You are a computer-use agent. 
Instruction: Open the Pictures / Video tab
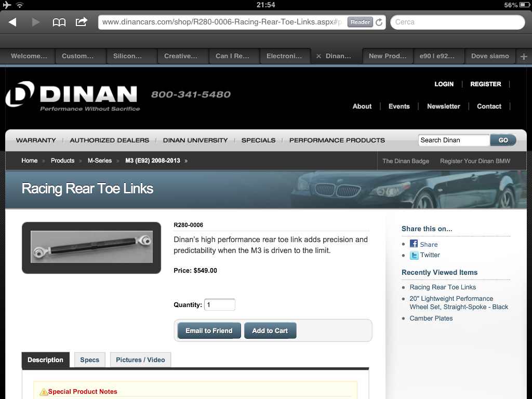click(x=140, y=360)
